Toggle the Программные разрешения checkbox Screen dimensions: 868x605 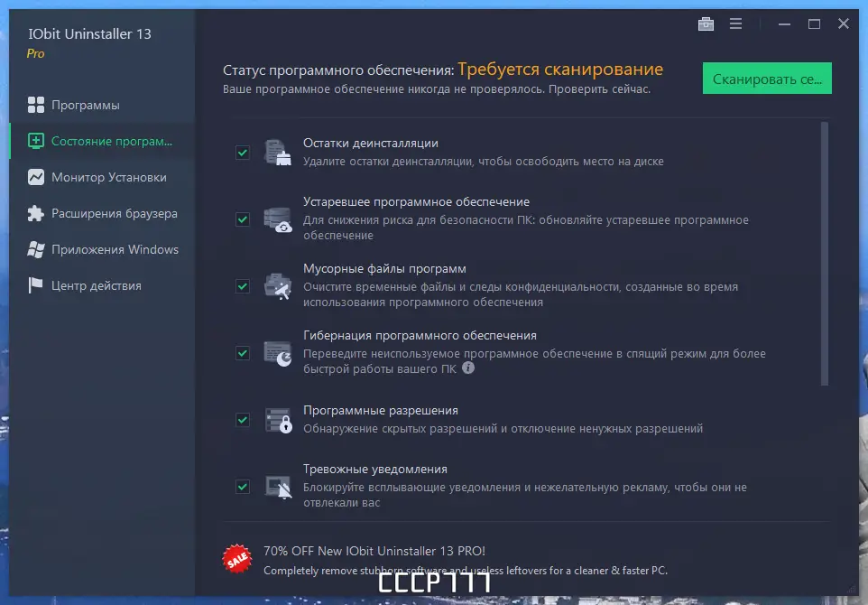(242, 420)
